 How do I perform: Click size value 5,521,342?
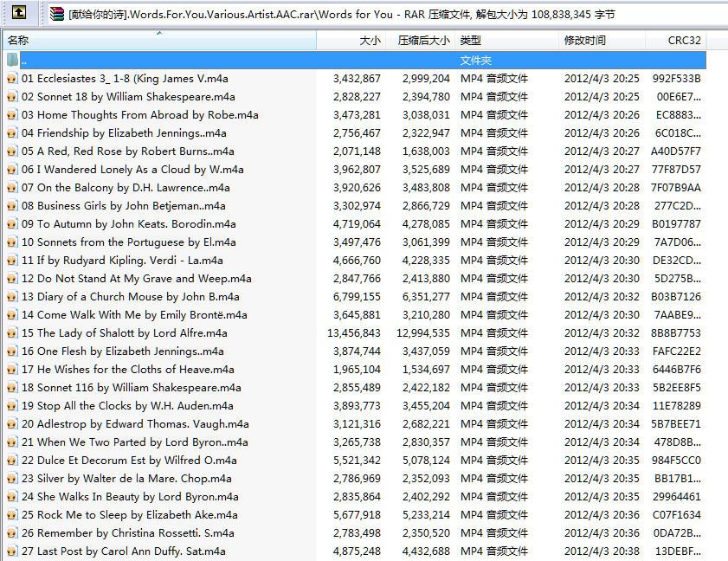[357, 461]
